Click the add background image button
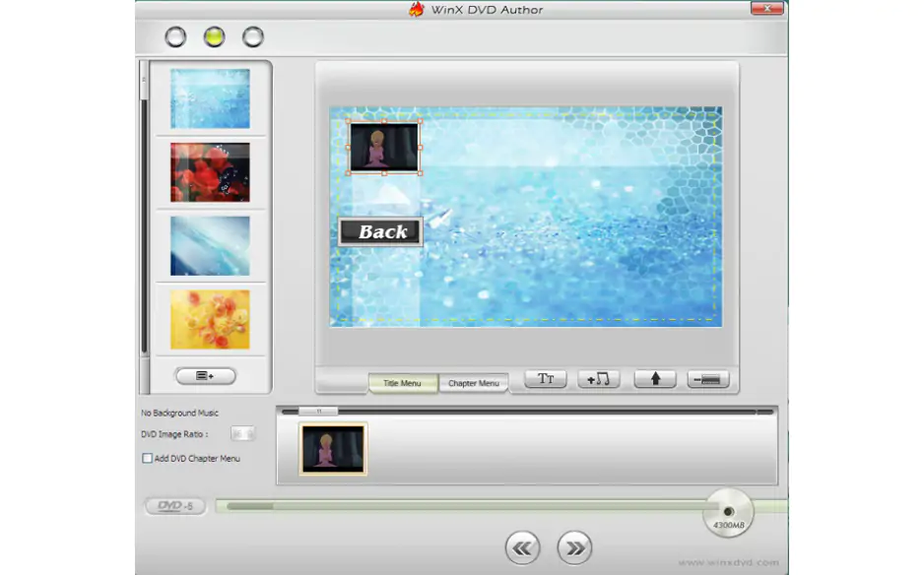This screenshot has height=575, width=924. point(205,376)
